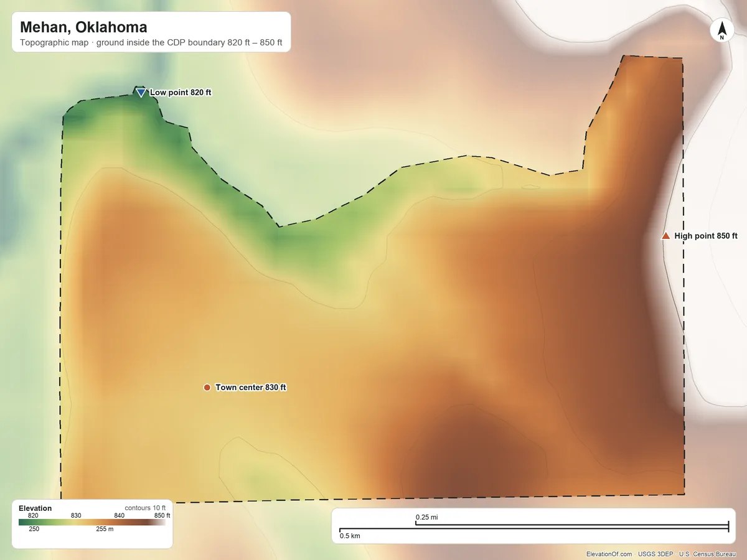Click the ElevationOf.com attribution text
The height and width of the screenshot is (560, 747).
[x=662, y=554]
